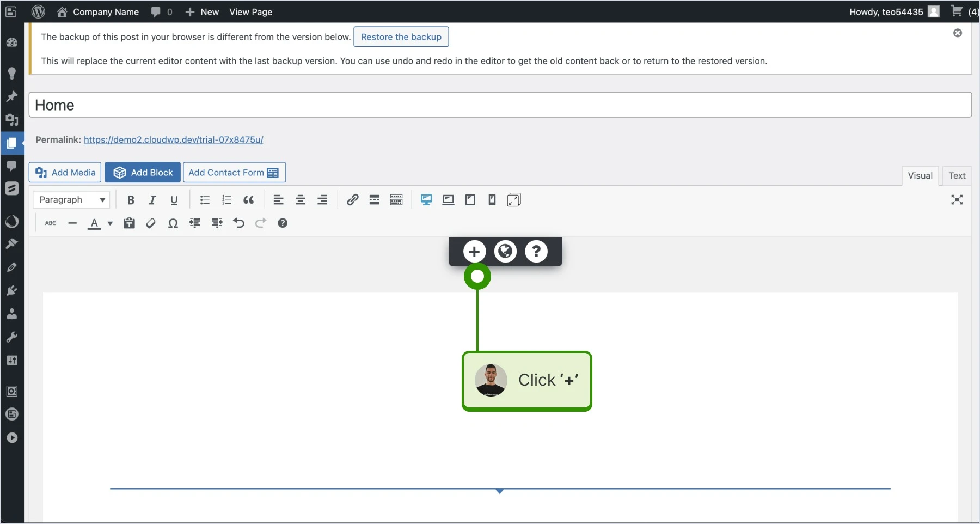Click Restore the backup button
Image resolution: width=980 pixels, height=524 pixels.
(x=401, y=37)
